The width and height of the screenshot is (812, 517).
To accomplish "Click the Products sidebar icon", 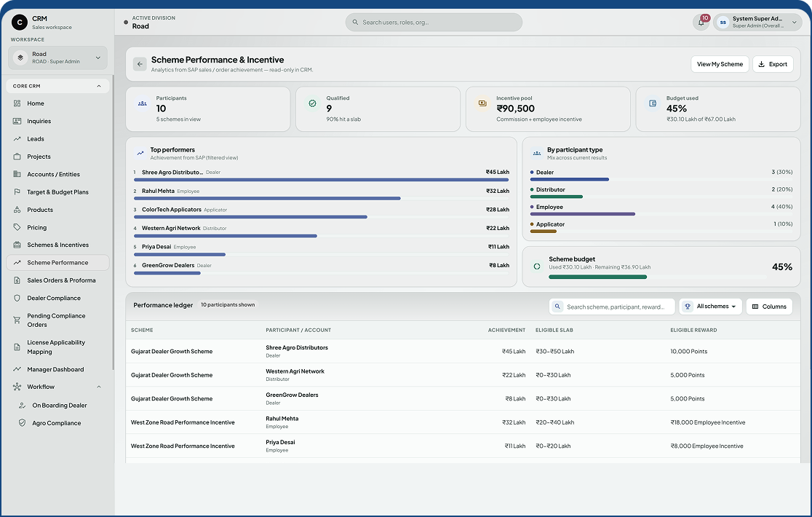I will (17, 210).
